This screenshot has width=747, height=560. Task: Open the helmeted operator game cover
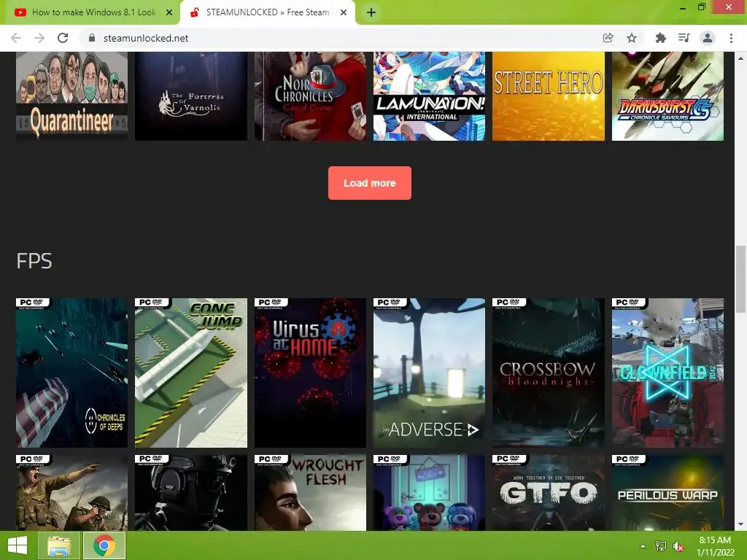(191, 492)
